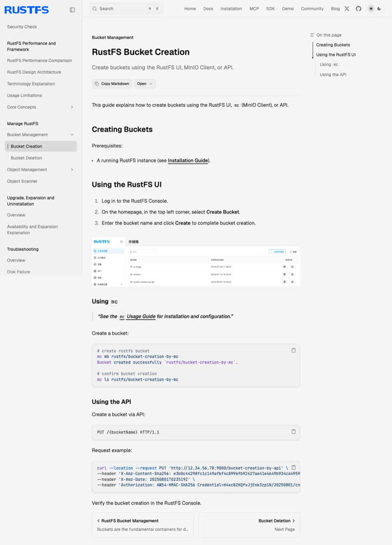392x545 pixels.
Task: Jump to Using mc outline link
Action: (x=329, y=65)
